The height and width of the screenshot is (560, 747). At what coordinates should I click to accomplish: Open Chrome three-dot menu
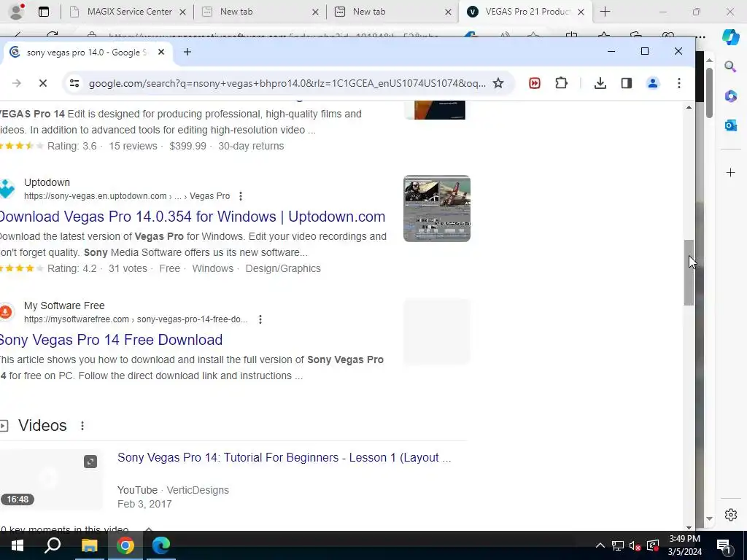point(679,83)
